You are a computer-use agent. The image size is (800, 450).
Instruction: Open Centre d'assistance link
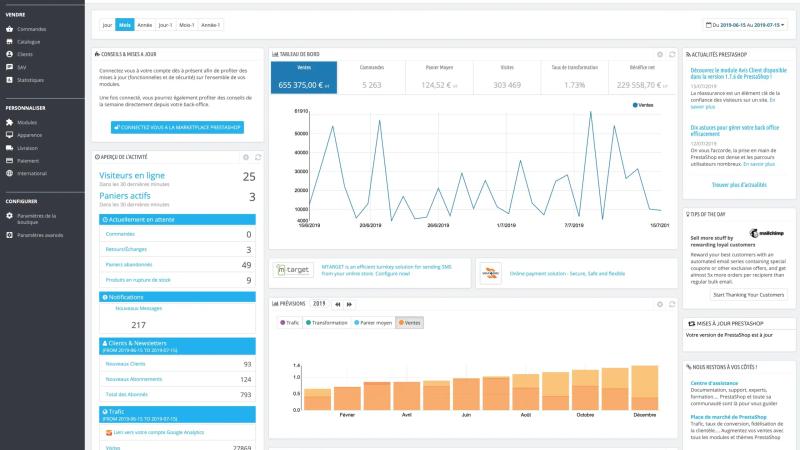pyautogui.click(x=714, y=383)
